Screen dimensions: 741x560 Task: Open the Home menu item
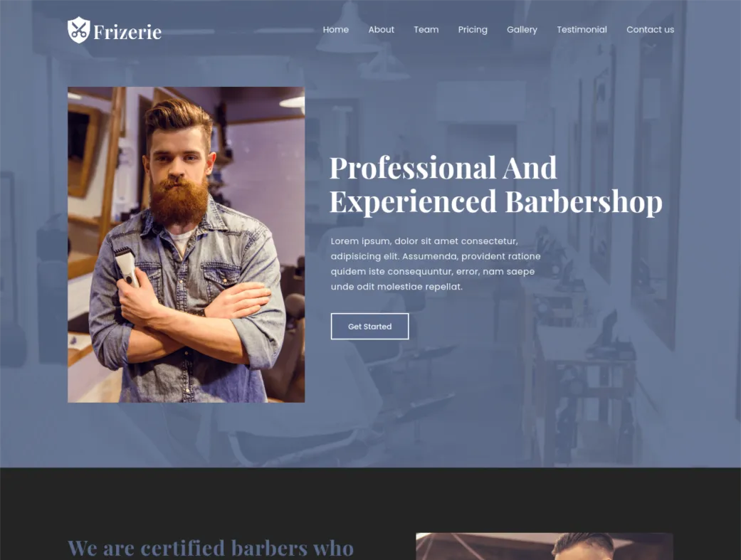(x=335, y=29)
